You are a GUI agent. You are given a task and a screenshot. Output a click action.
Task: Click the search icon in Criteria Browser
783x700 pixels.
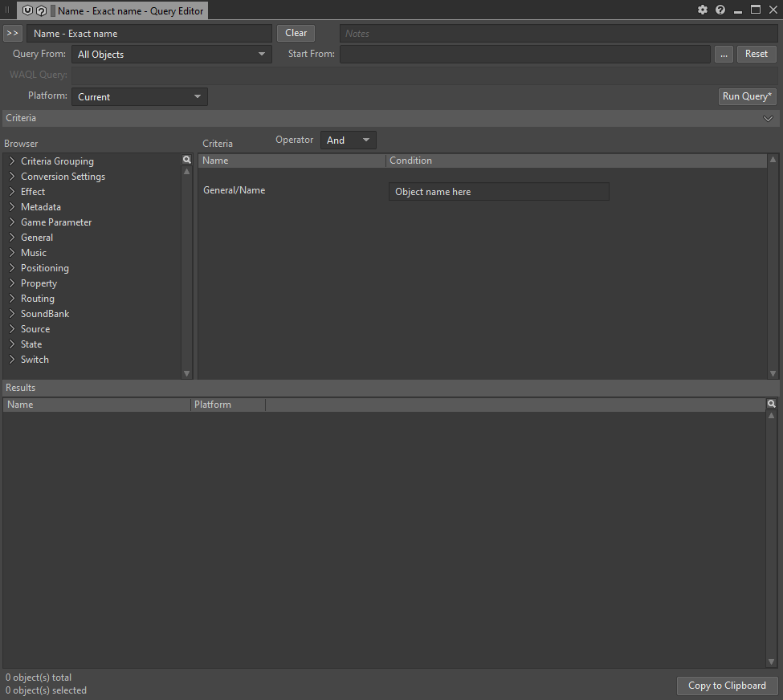187,161
